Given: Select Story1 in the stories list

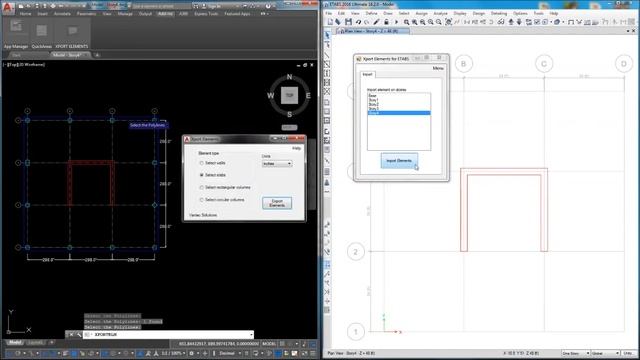Looking at the screenshot, I should coord(399,100).
